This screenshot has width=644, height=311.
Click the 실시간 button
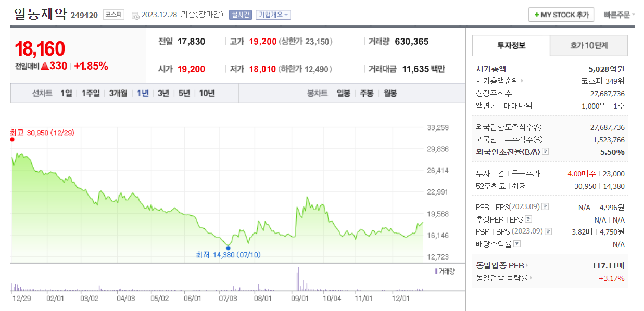point(241,15)
